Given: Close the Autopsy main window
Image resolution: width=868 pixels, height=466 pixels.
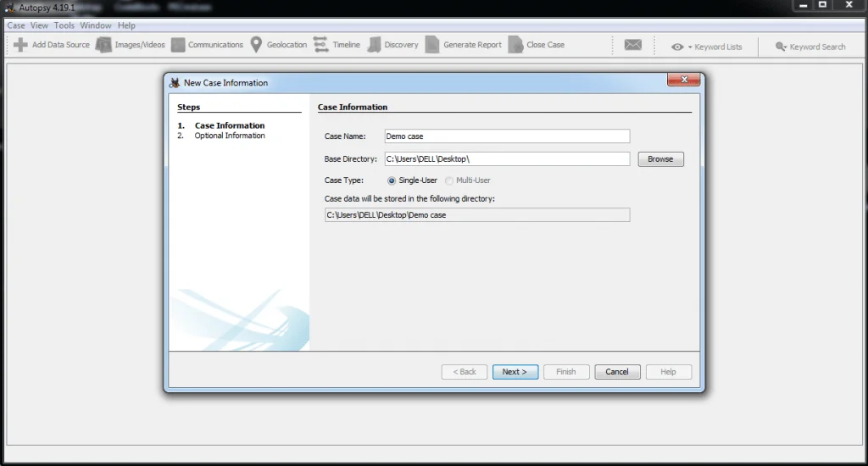Looking at the screenshot, I should [849, 5].
